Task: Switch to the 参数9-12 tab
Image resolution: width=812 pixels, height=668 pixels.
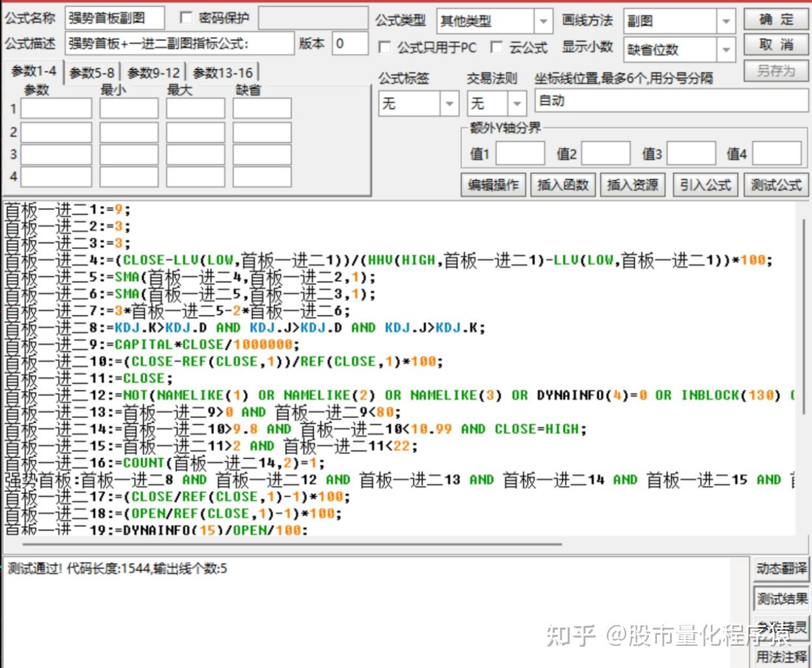Action: tap(153, 73)
